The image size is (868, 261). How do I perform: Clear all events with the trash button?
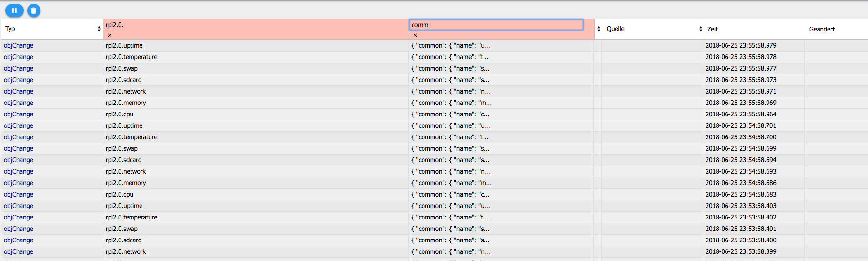coord(34,10)
